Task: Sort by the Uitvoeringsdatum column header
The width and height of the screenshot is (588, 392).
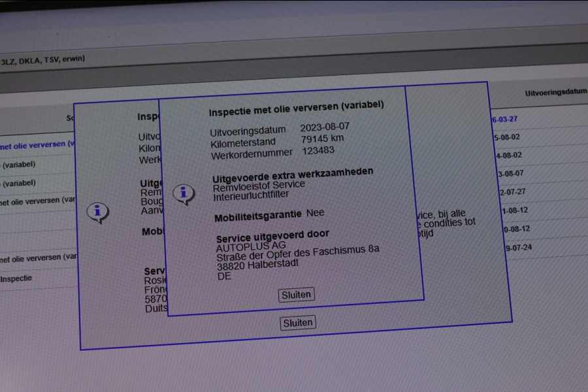Action: [x=555, y=93]
